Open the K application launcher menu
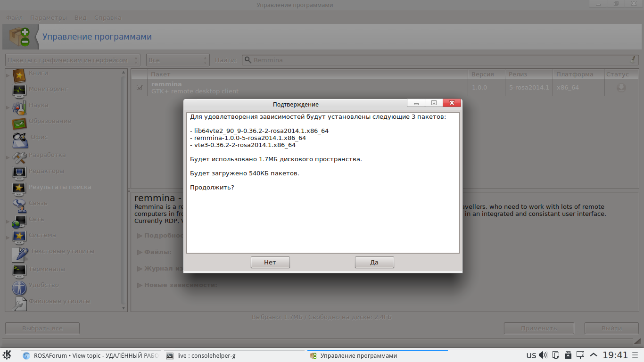 (8, 355)
